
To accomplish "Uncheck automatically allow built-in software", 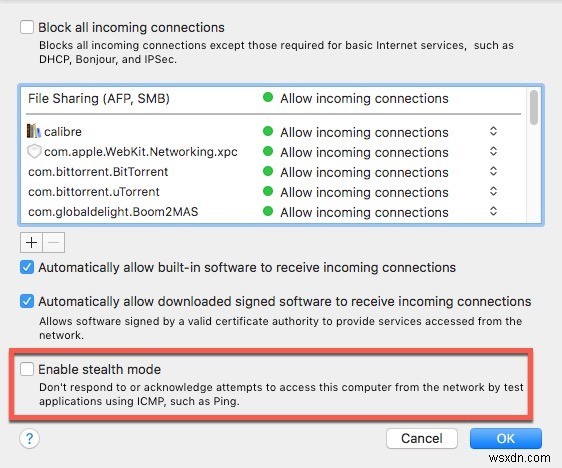I will (27, 267).
